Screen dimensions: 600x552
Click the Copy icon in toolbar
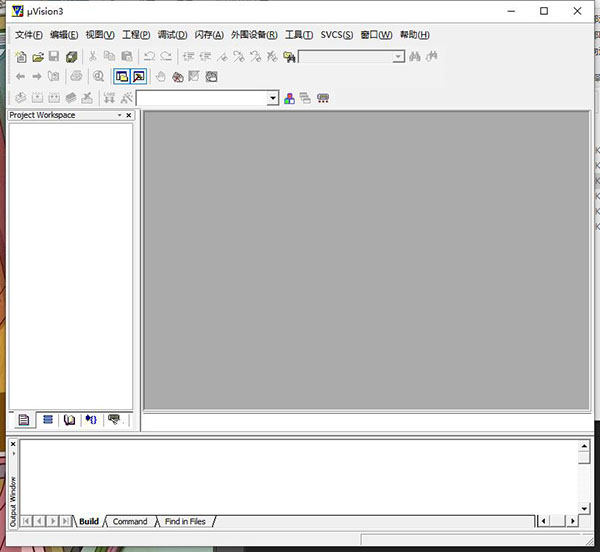[109, 57]
